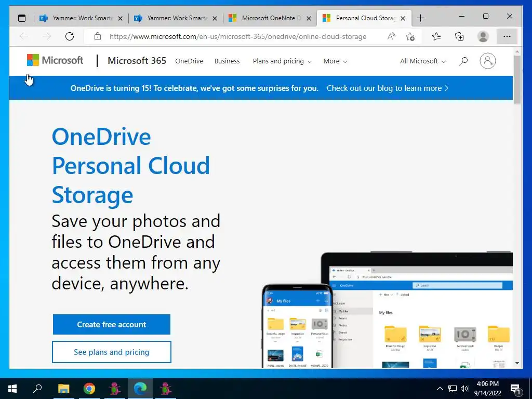Show hidden system tray icons
The image size is (532, 399).
click(x=440, y=389)
